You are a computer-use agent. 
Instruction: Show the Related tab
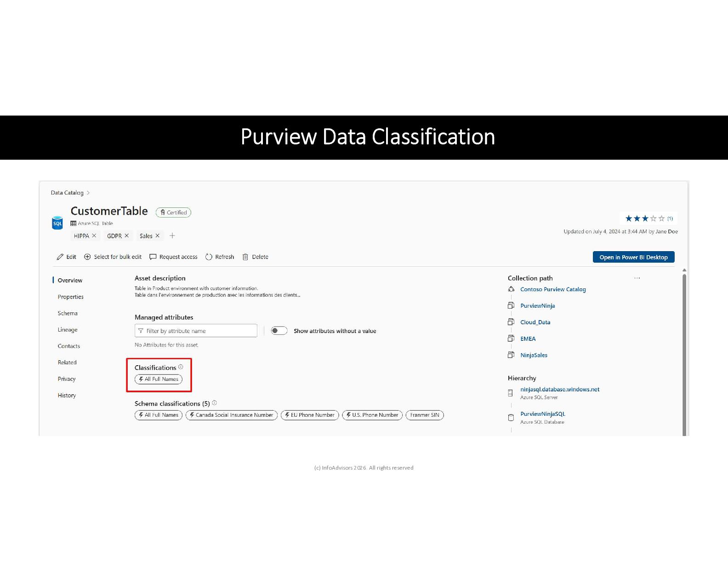67,362
